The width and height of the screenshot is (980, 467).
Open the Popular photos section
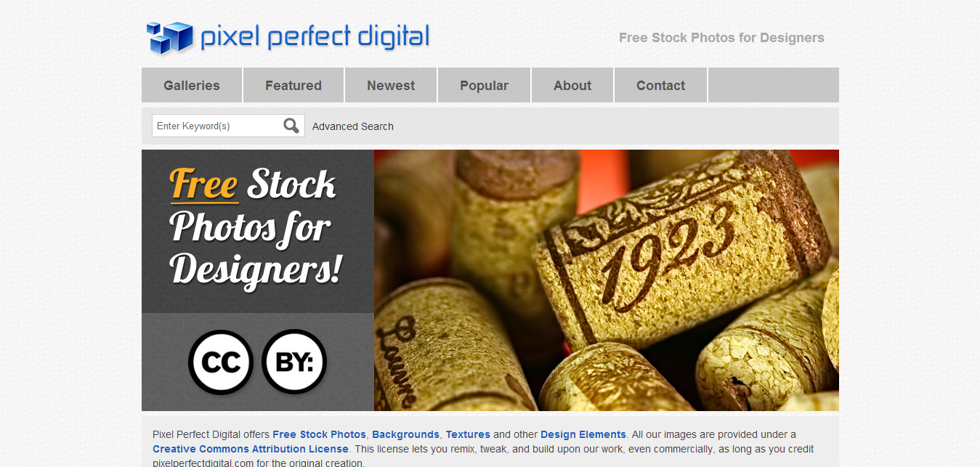point(484,85)
